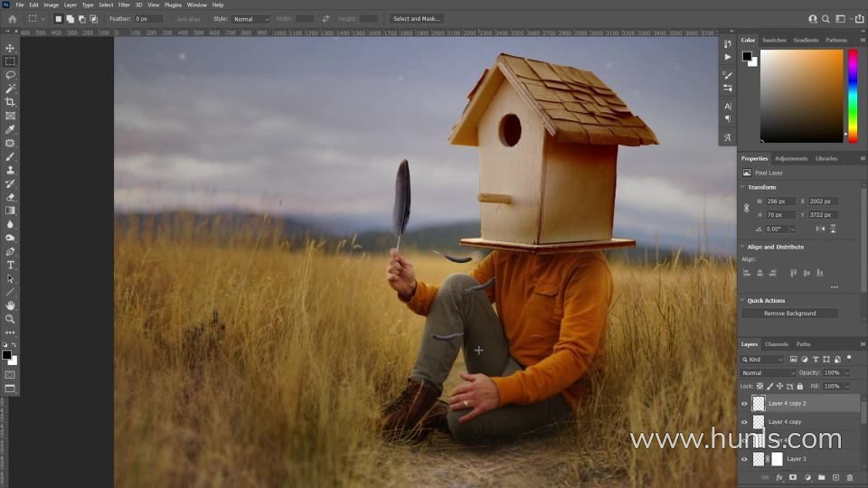Switch to the Channels tab
Screen dimensions: 868x488
click(776, 344)
